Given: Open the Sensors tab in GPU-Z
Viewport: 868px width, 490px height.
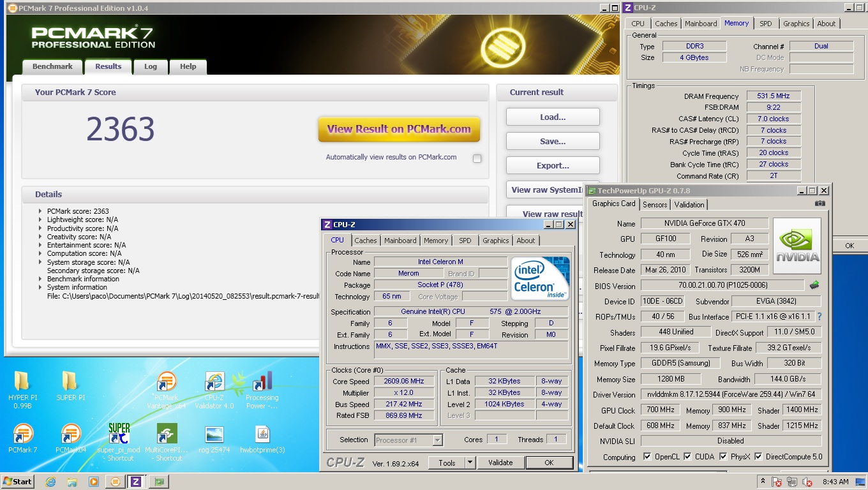Looking at the screenshot, I should [655, 205].
